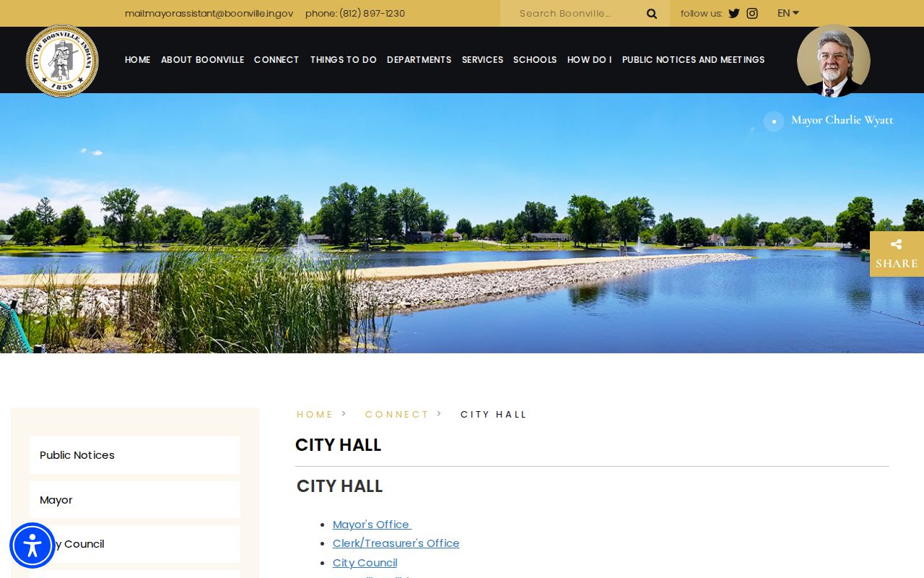Open the Schools menu
The width and height of the screenshot is (924, 578).
coord(535,60)
